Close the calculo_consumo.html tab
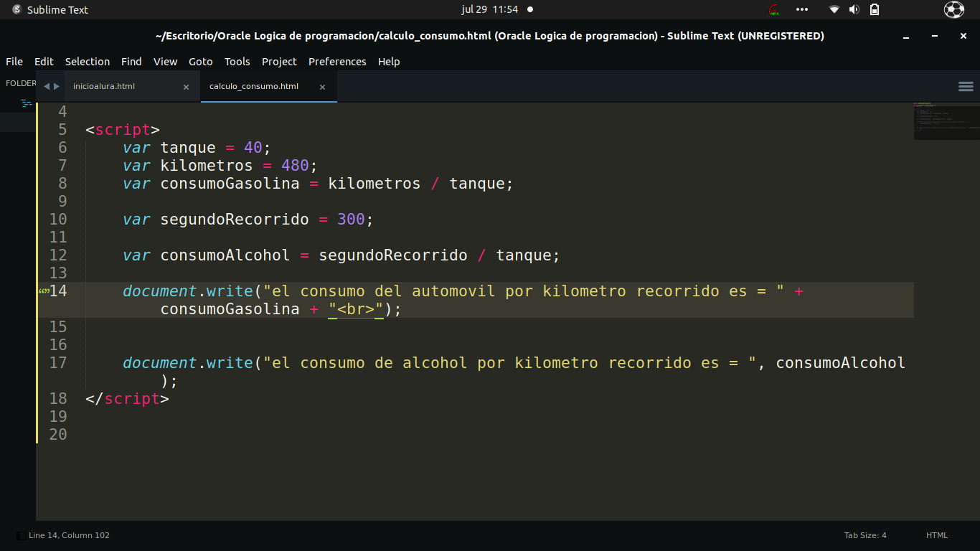The height and width of the screenshot is (551, 980). [322, 87]
